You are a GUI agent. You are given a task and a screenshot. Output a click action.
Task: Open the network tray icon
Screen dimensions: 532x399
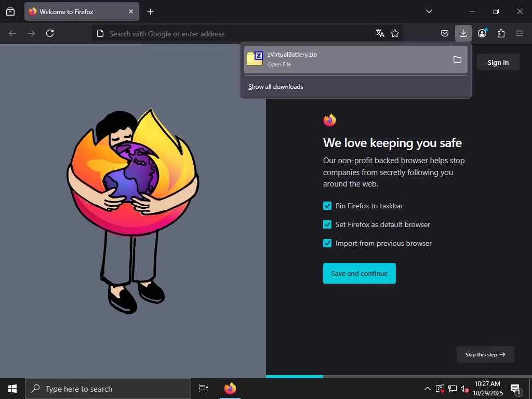coord(453,389)
